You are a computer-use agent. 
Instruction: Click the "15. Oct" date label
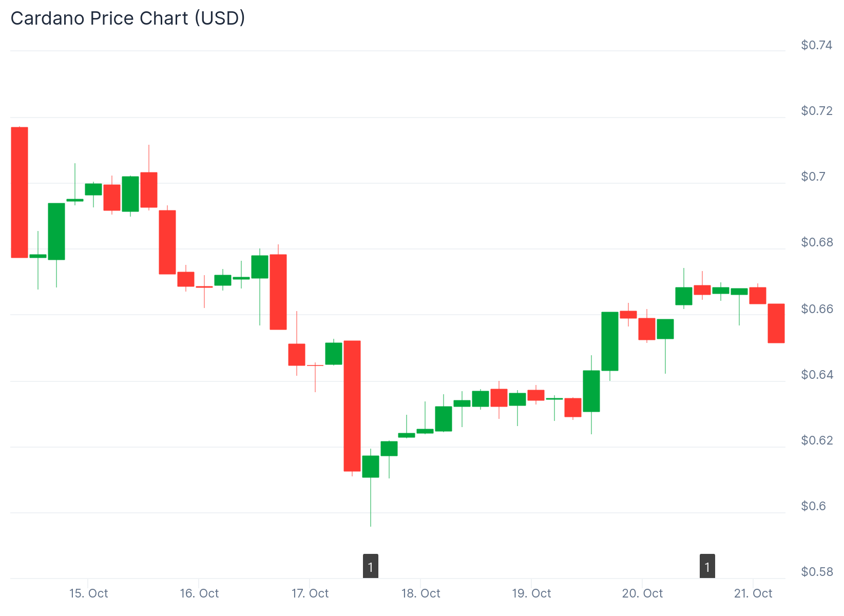click(89, 593)
